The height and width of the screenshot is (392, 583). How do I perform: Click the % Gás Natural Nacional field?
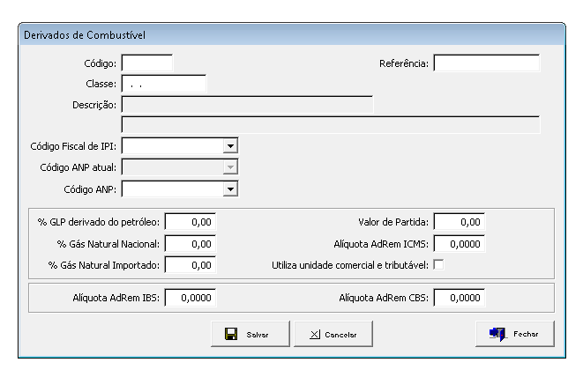coord(191,243)
